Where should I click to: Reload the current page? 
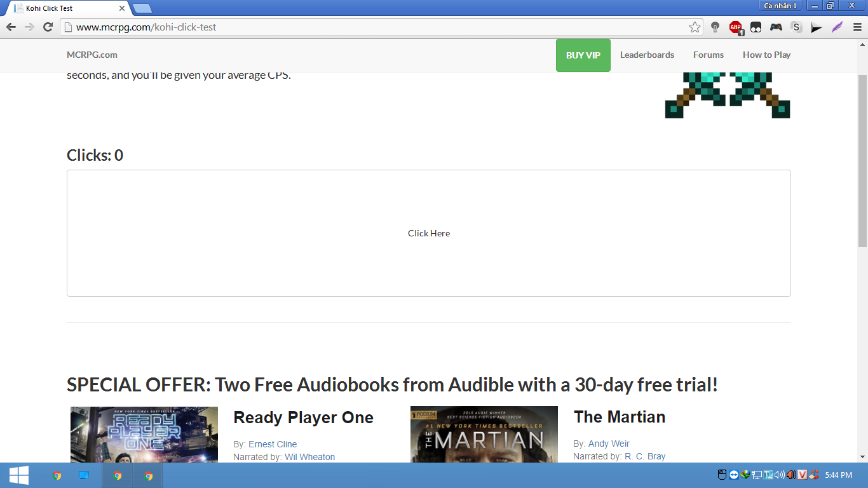[x=48, y=27]
